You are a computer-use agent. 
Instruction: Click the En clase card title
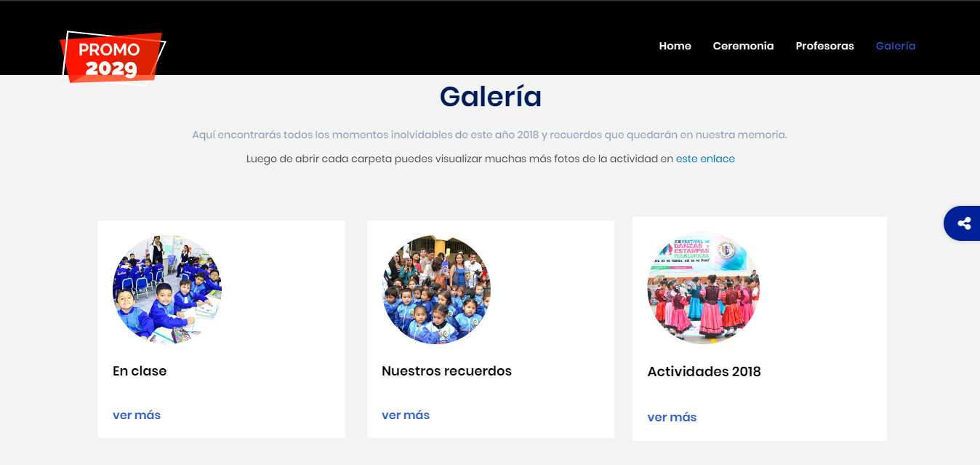coord(140,371)
